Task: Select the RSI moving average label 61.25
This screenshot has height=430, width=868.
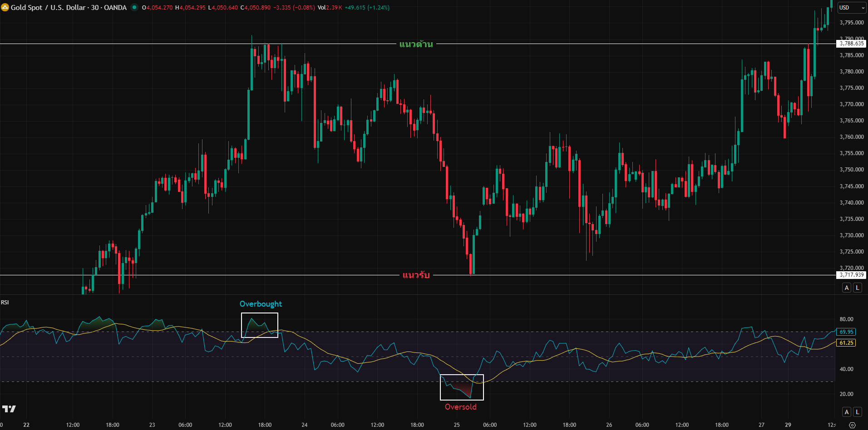Action: (x=846, y=344)
